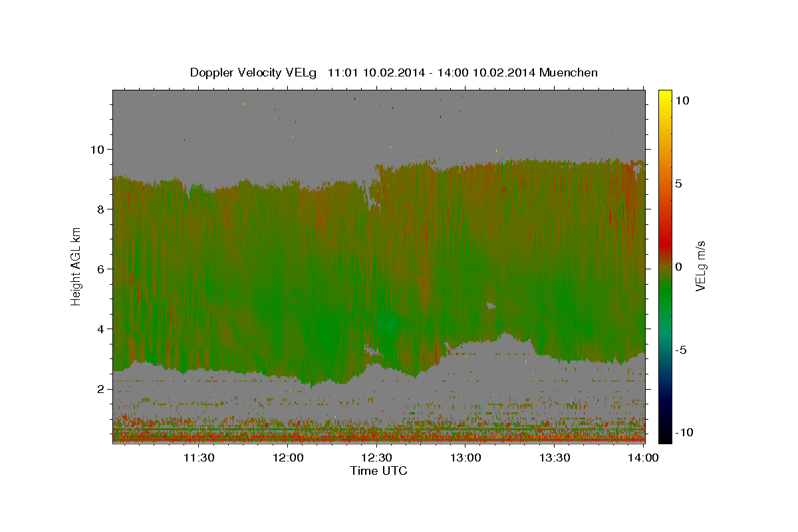The width and height of the screenshot is (798, 532).
Task: Click the colorbar value 0 label
Action: (678, 267)
